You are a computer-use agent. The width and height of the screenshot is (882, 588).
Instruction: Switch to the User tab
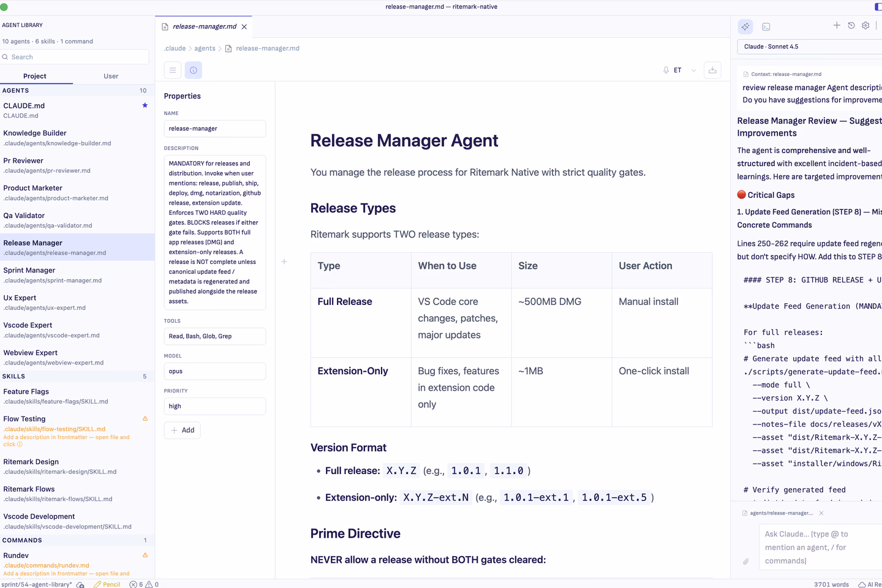(x=111, y=76)
